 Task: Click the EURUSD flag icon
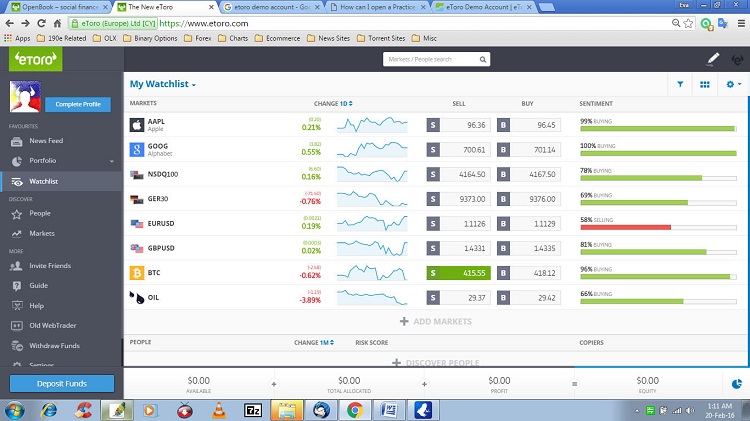coord(137,223)
